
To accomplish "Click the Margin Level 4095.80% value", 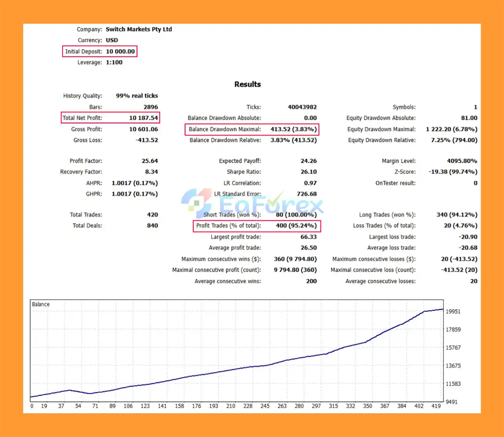I will [x=461, y=161].
